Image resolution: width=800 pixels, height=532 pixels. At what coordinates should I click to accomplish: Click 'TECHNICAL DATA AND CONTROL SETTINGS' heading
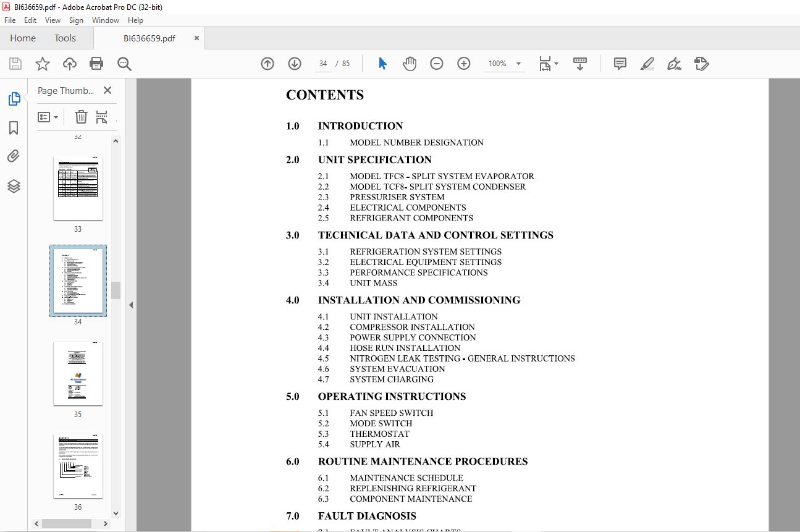tap(436, 235)
